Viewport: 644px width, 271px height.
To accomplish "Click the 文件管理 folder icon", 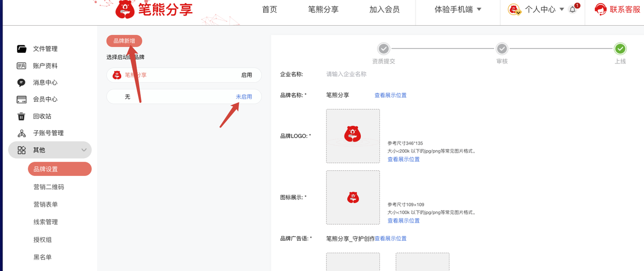I will point(22,49).
